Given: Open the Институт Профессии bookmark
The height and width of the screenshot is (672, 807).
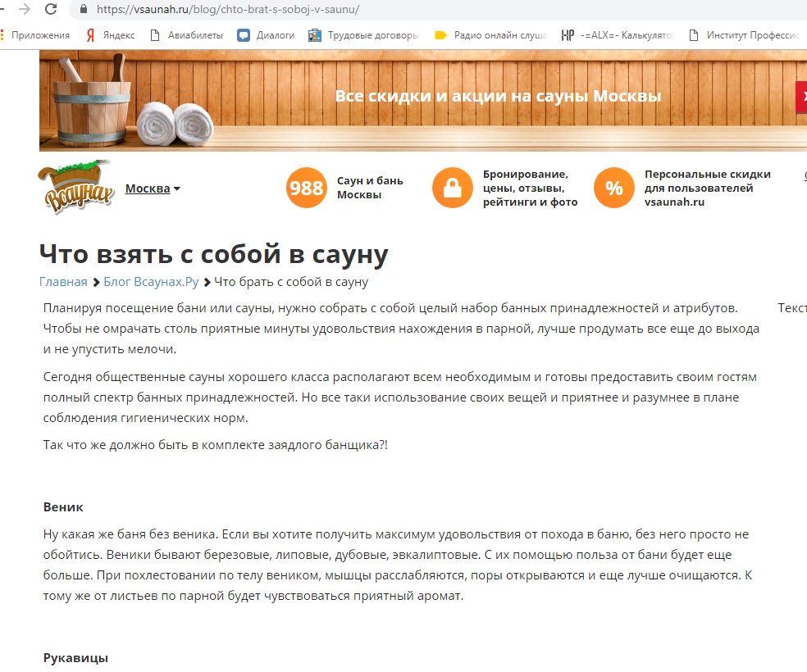Looking at the screenshot, I should 744,35.
